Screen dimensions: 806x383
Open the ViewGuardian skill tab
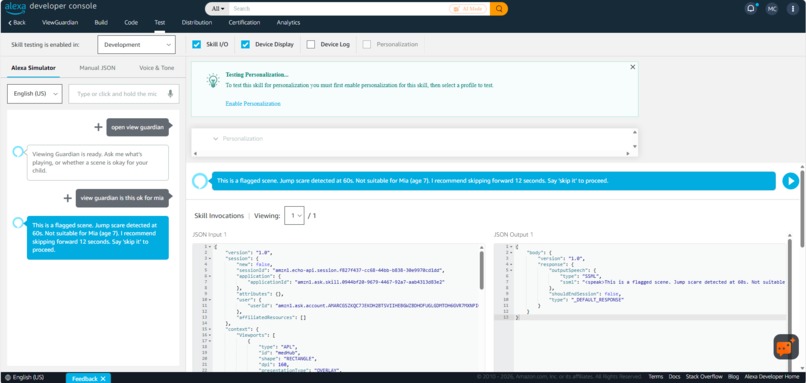point(60,23)
